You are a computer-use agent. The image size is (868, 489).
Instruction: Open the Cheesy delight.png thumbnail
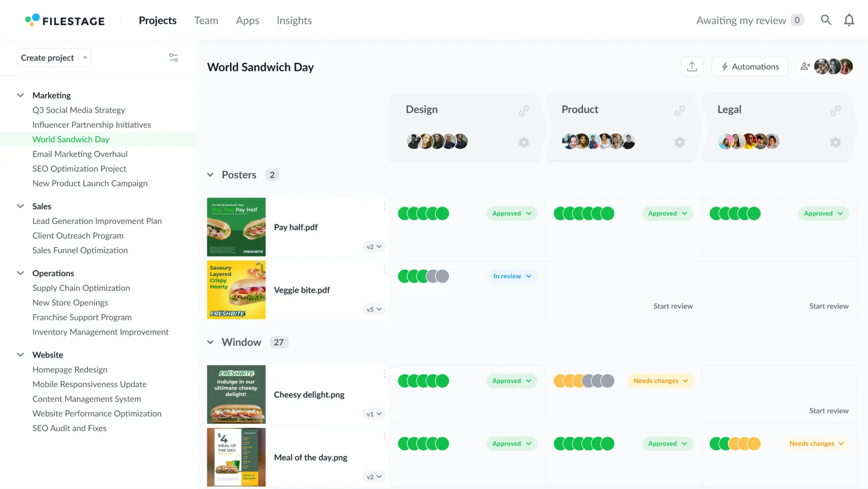(x=236, y=394)
